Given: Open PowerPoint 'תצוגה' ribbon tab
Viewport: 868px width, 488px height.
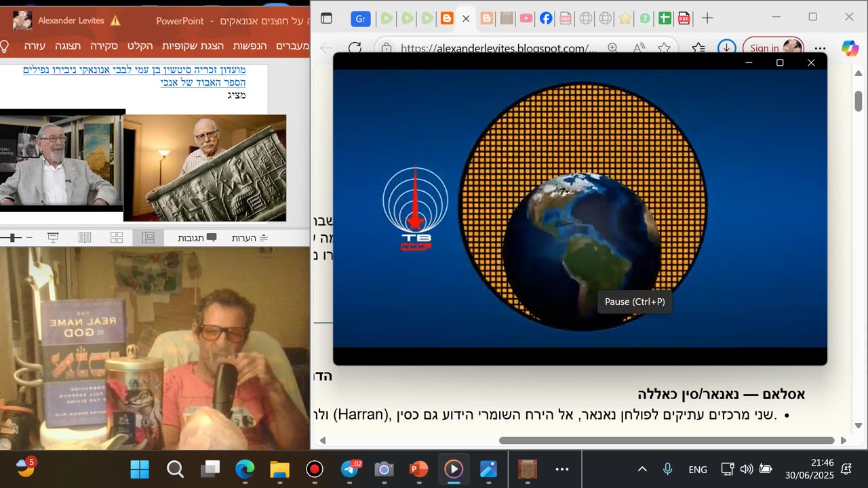Looking at the screenshot, I should point(68,46).
